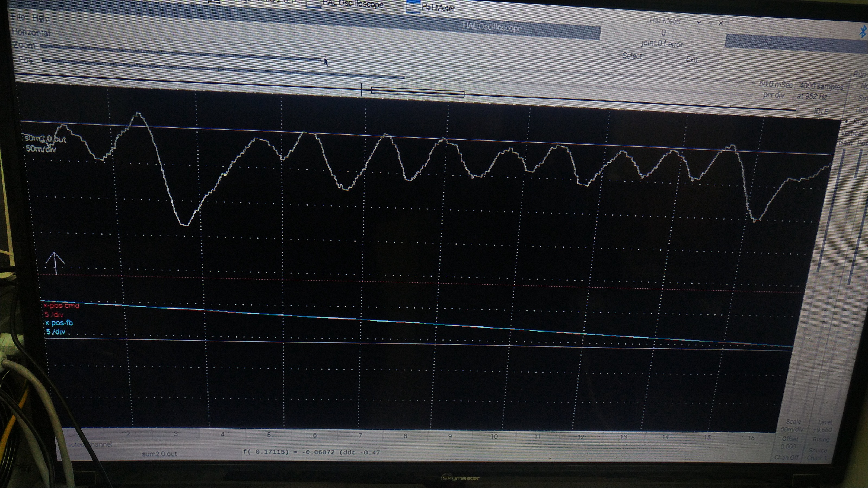Close the Hal Meter window
Screen dimensions: 868x488
[721, 23]
